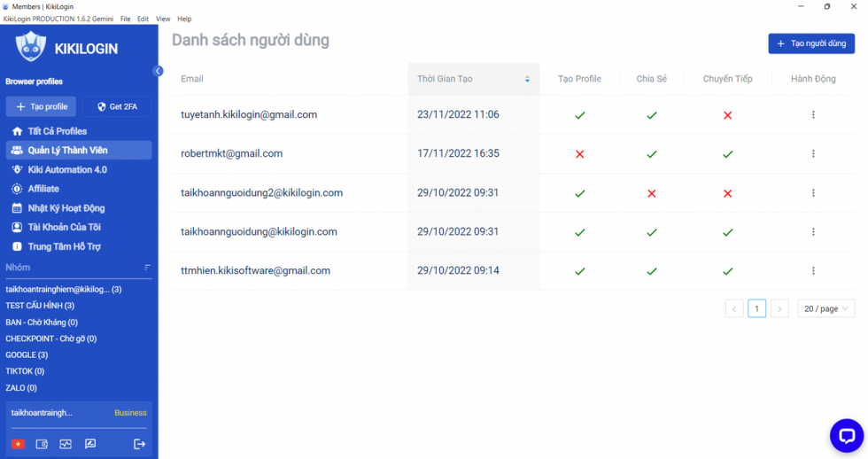
Task: Select the TEST CẤU HÌNH (3) group
Action: pos(40,306)
